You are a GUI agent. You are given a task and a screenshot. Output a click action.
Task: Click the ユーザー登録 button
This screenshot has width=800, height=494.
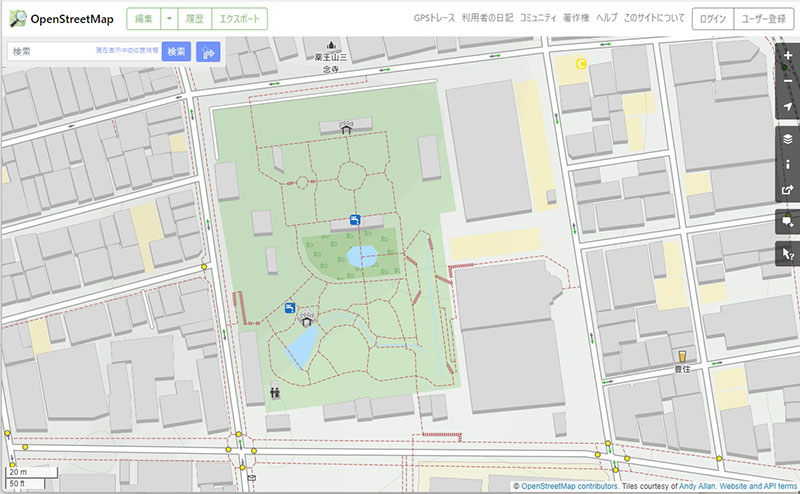pyautogui.click(x=763, y=19)
